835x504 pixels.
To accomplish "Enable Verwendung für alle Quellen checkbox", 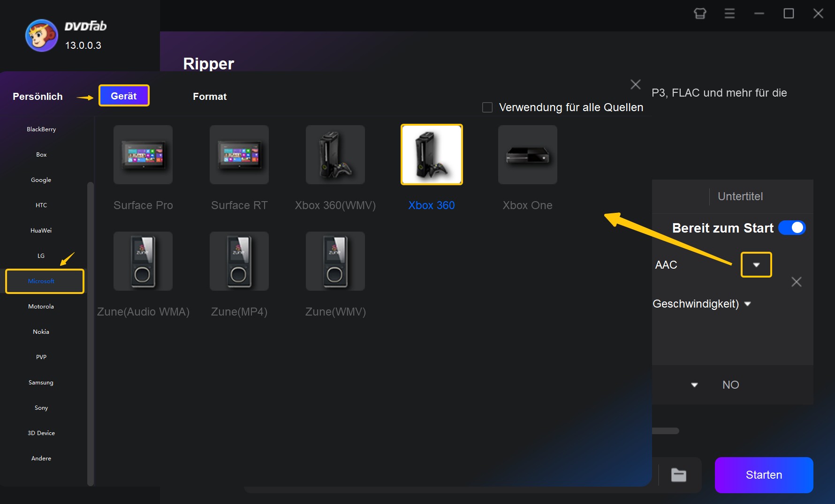I will (x=487, y=107).
